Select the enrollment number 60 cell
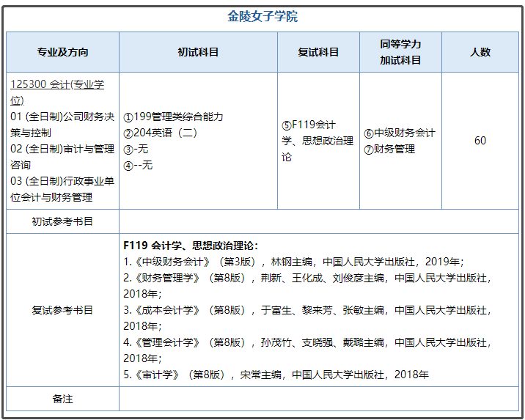This screenshot has width=525, height=420. point(480,141)
